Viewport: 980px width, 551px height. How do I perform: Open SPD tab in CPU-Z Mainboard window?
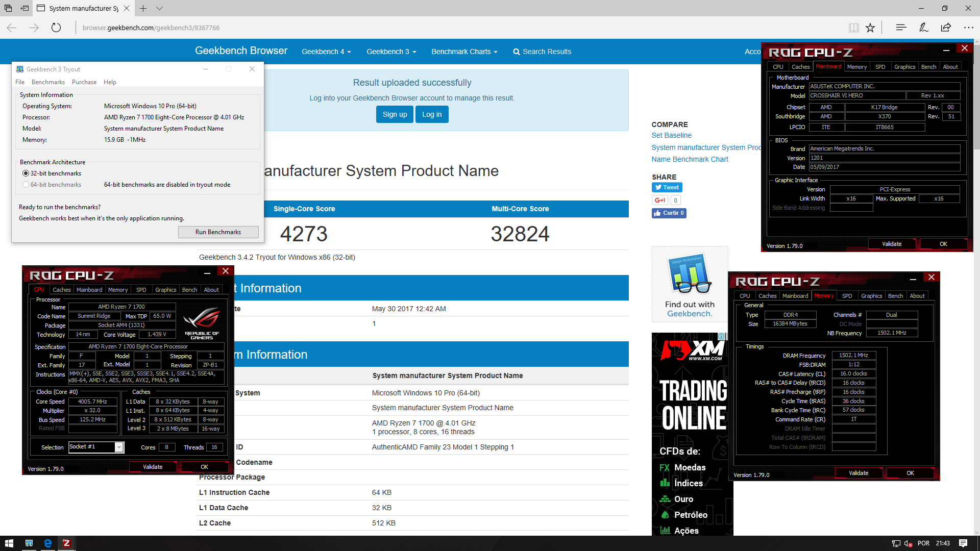880,67
